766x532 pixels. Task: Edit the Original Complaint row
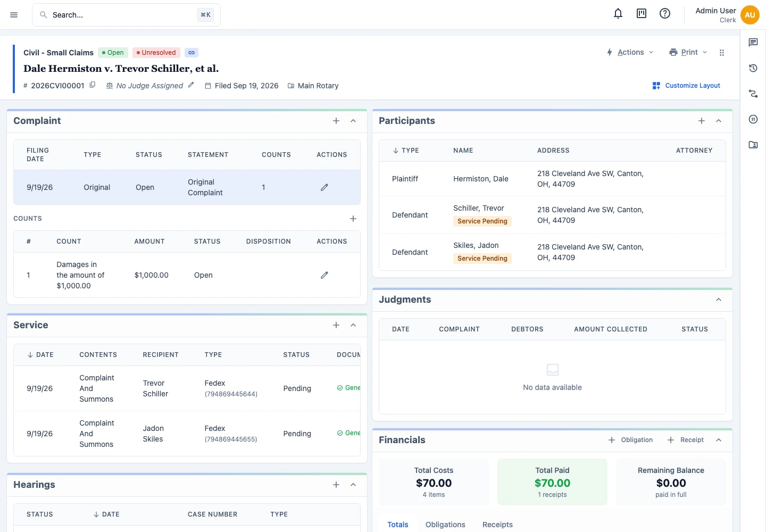[x=324, y=187]
